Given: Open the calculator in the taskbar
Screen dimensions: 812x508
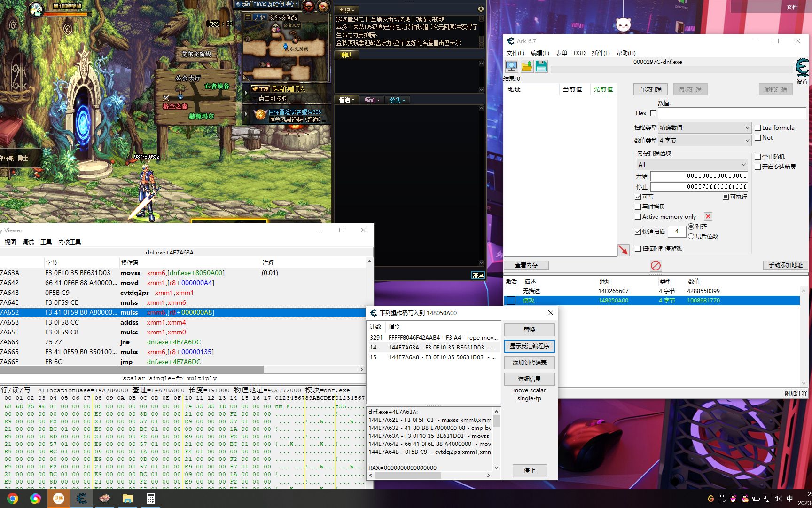Looking at the screenshot, I should [151, 499].
